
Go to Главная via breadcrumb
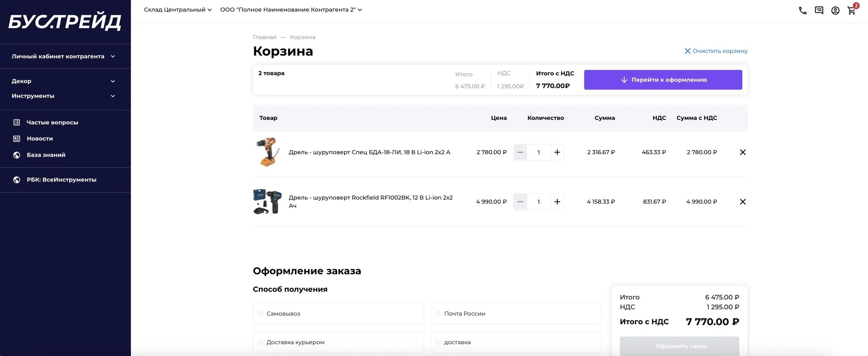[265, 37]
